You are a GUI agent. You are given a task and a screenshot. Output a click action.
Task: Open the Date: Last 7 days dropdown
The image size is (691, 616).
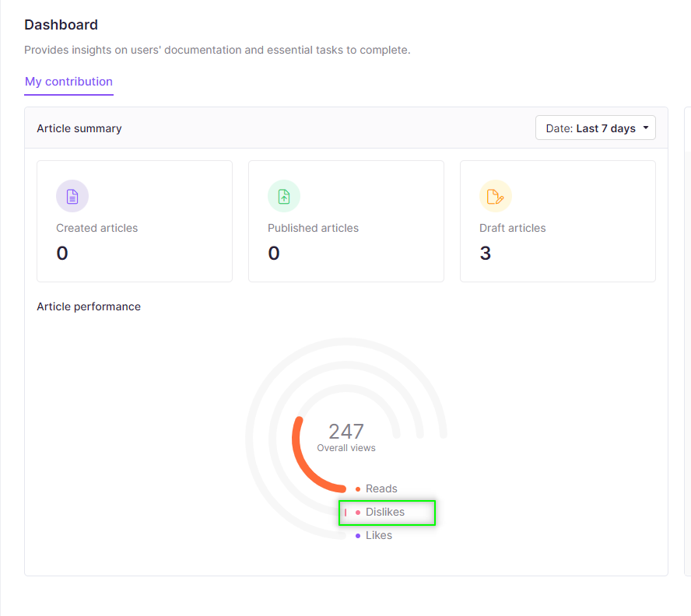[595, 128]
